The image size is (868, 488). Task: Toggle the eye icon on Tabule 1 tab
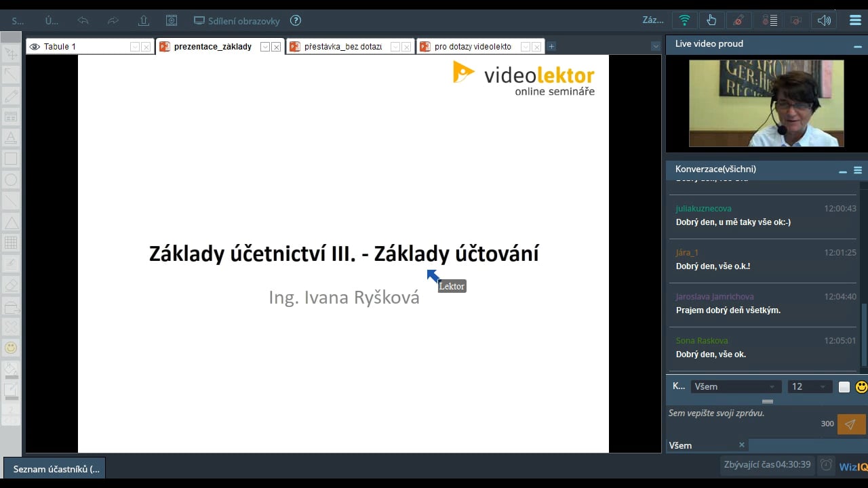[x=35, y=47]
